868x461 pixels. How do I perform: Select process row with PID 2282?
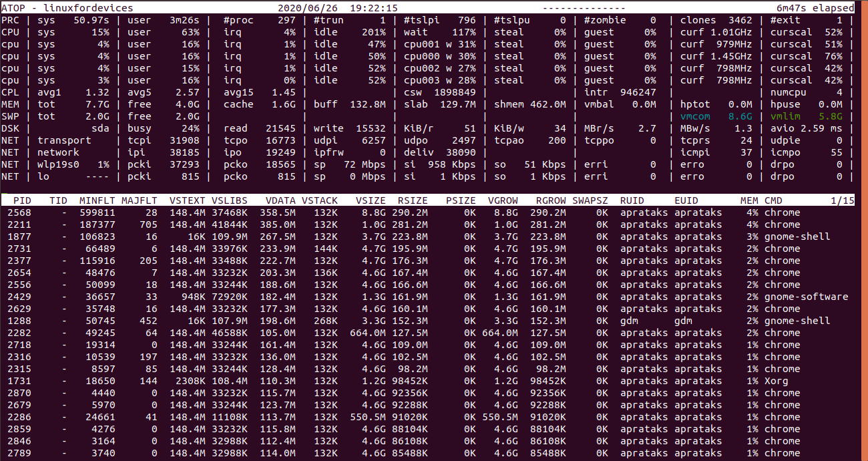(x=427, y=333)
